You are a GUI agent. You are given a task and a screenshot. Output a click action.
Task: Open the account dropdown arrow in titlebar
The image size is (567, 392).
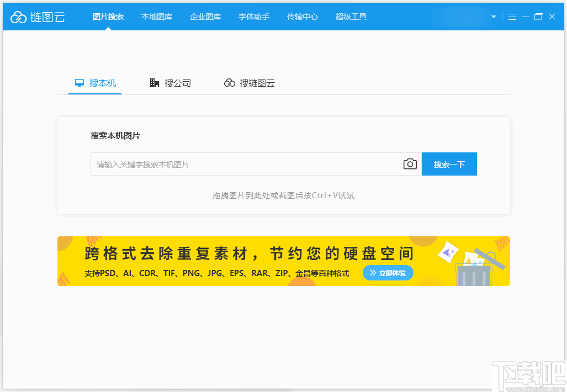tap(493, 17)
